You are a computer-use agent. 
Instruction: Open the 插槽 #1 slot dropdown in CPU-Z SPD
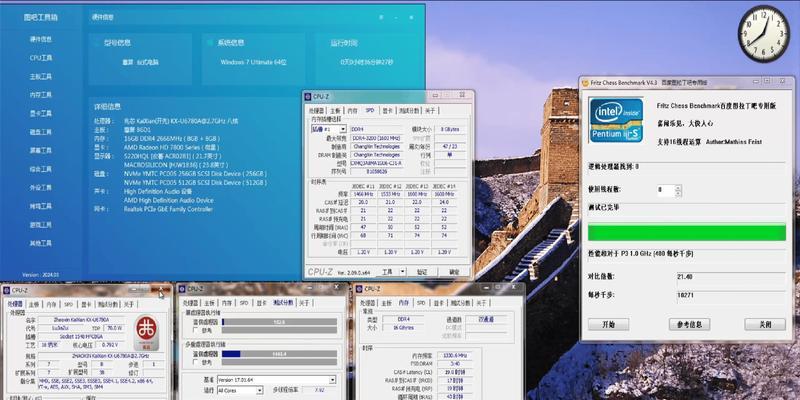pos(329,130)
